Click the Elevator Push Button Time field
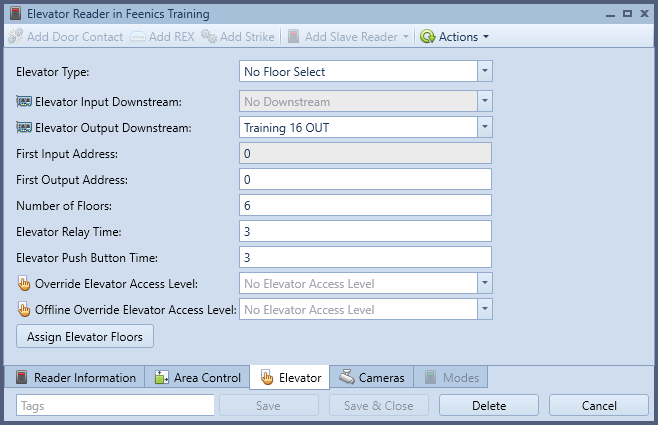This screenshot has height=425, width=658. [365, 257]
